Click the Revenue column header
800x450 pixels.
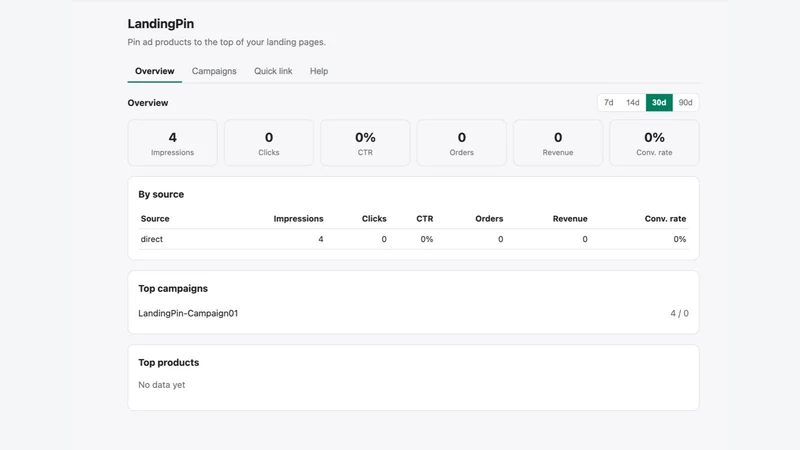(570, 218)
